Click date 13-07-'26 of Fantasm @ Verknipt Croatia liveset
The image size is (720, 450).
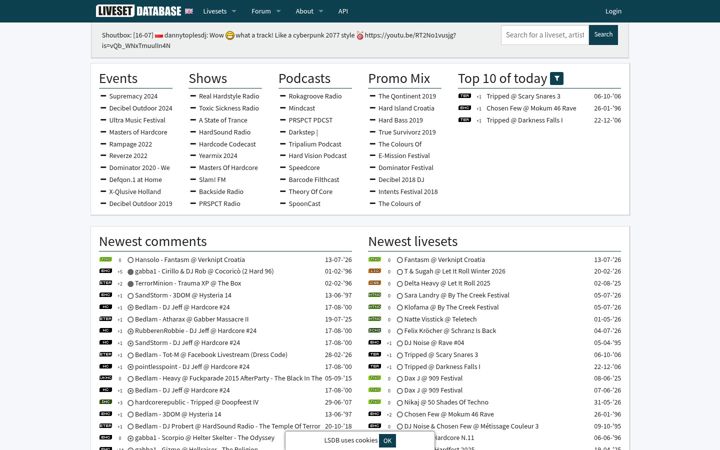pos(607,260)
